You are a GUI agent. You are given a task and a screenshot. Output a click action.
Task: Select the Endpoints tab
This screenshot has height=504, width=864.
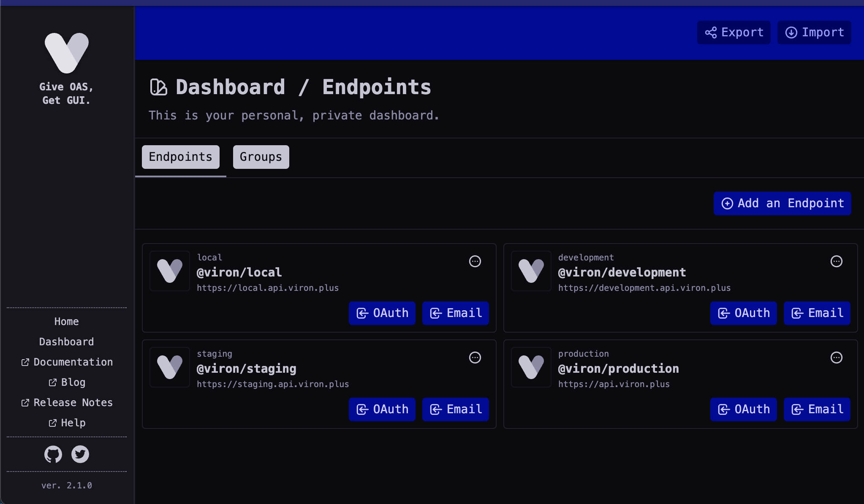pyautogui.click(x=181, y=157)
